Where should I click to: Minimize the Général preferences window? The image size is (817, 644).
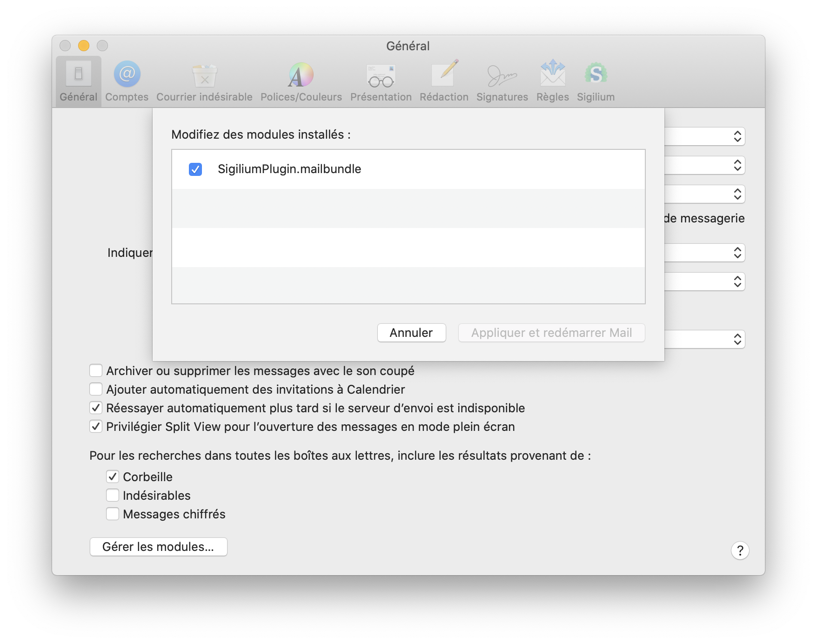84,46
